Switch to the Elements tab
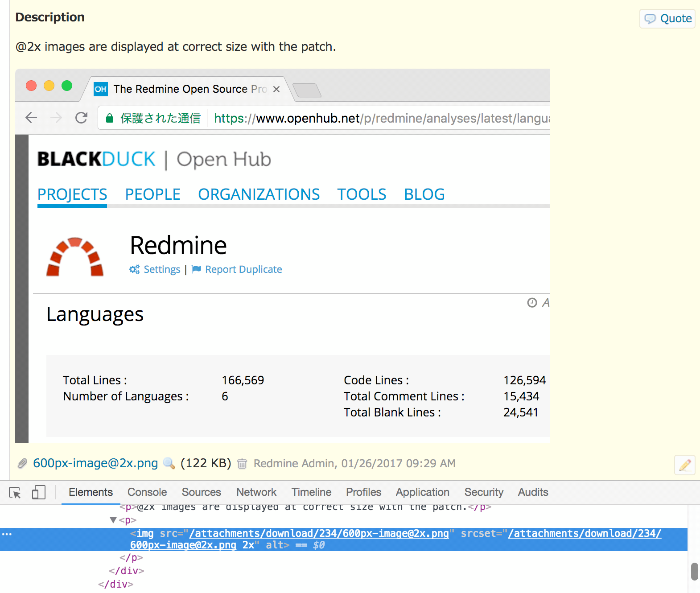This screenshot has height=593, width=700. [x=91, y=492]
